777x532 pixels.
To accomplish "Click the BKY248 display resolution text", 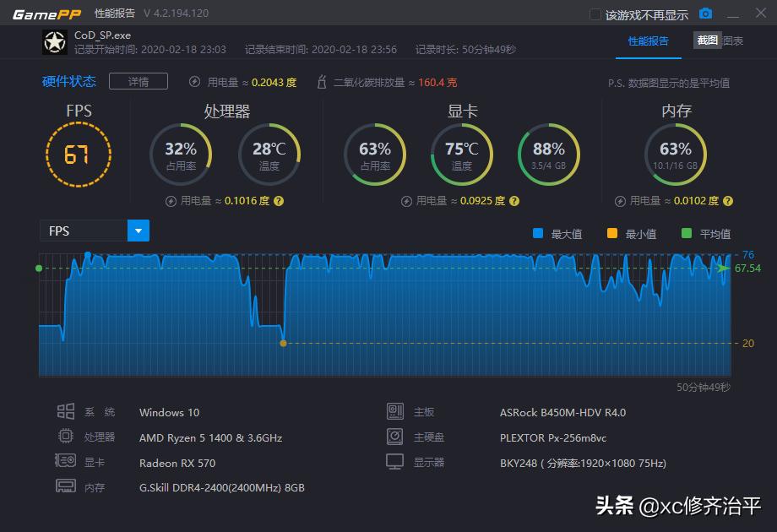I will (583, 463).
